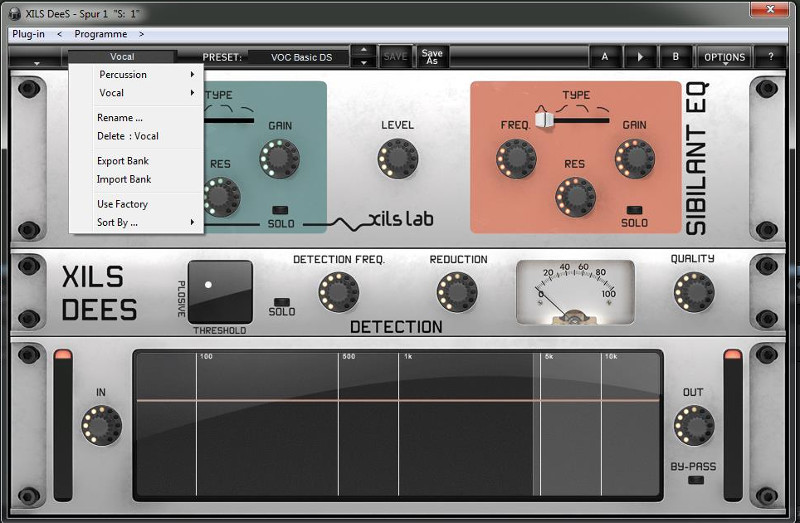This screenshot has height=523, width=800.
Task: Switch to B comparison slot
Action: [x=675, y=57]
